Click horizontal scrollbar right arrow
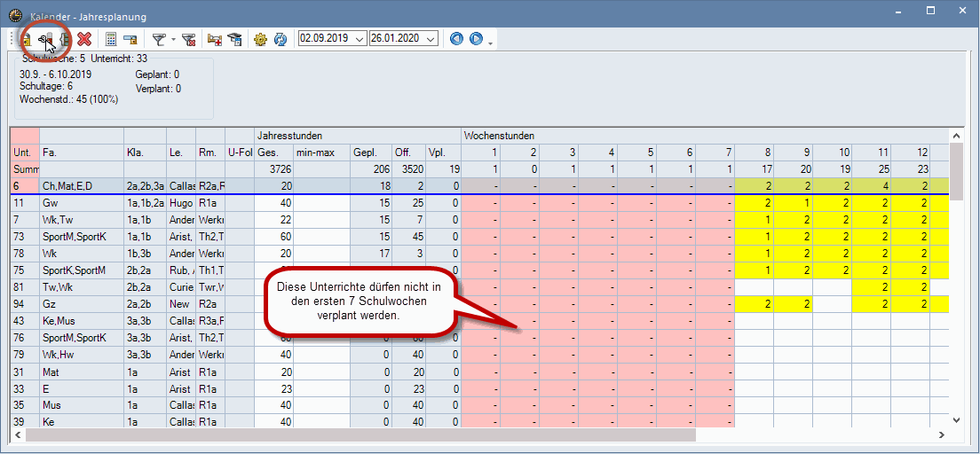Screen dimensions: 980x454 pyautogui.click(x=942, y=434)
